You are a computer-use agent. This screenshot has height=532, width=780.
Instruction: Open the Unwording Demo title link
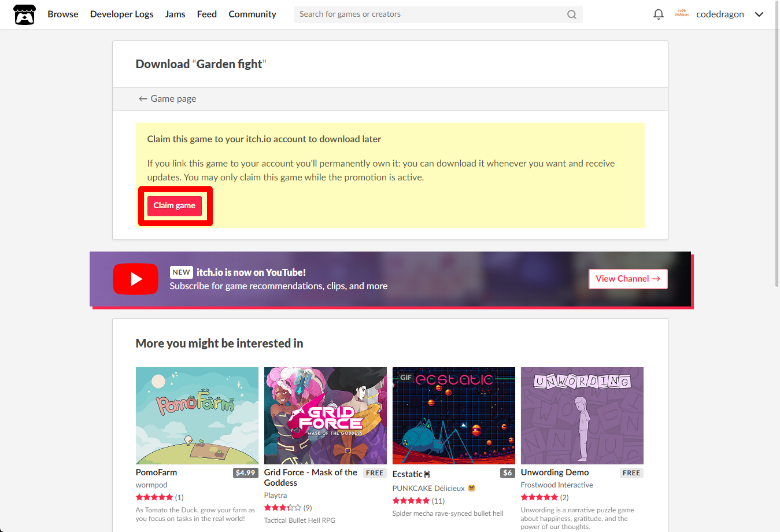coord(555,472)
